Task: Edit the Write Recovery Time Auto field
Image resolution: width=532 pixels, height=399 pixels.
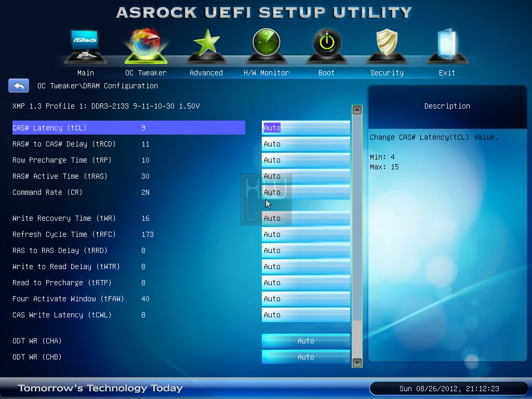Action: (x=306, y=218)
